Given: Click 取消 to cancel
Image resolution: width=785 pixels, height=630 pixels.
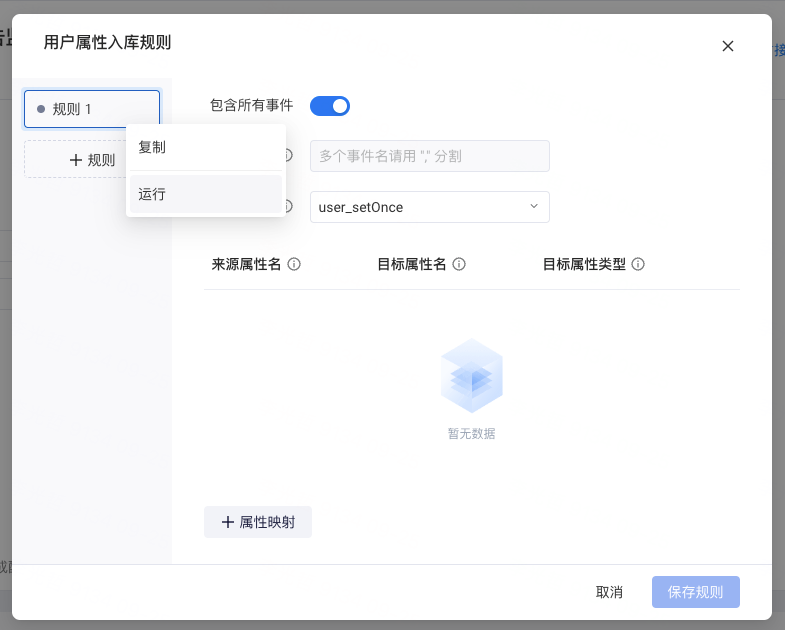Looking at the screenshot, I should tap(609, 592).
